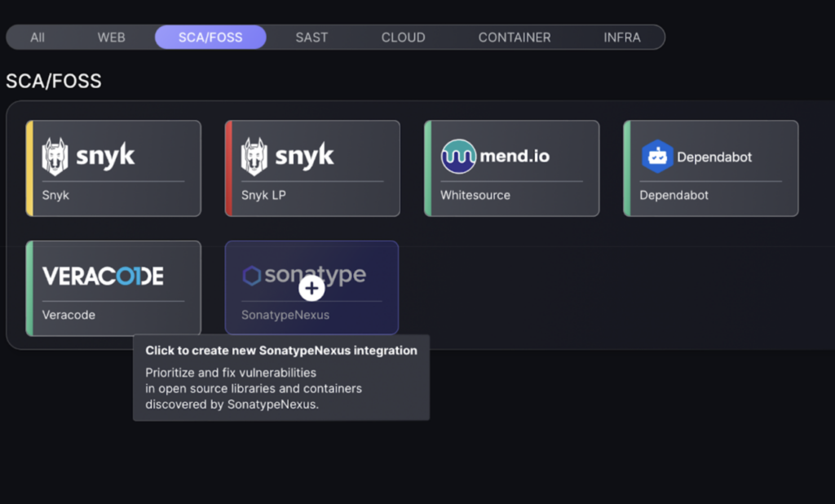Click the SCA/FOSS section heading
The width and height of the screenshot is (835, 504).
pyautogui.click(x=53, y=81)
